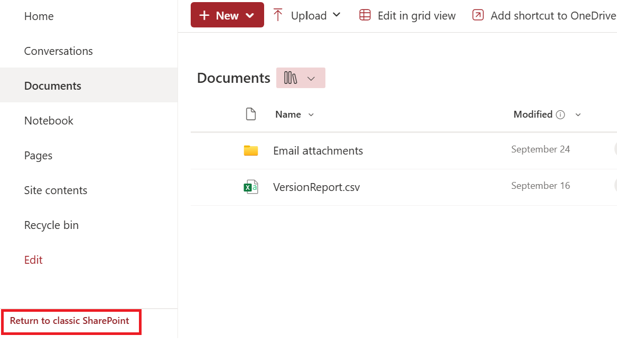Image resolution: width=617 pixels, height=364 pixels.
Task: Click the September 16 modified date
Action: 540,186
